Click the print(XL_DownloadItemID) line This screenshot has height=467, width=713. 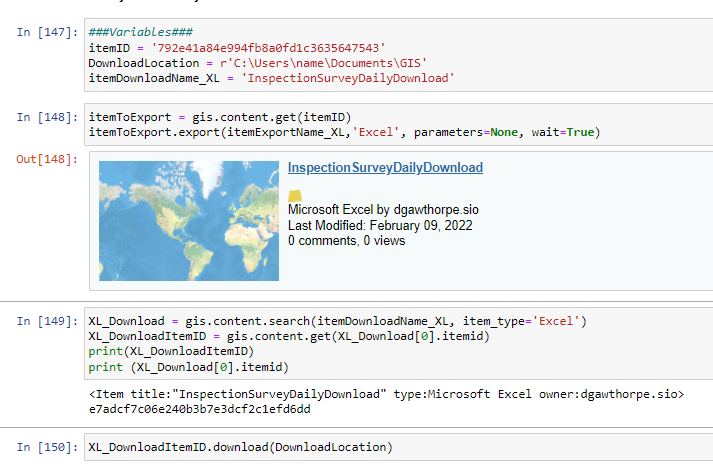tap(170, 351)
